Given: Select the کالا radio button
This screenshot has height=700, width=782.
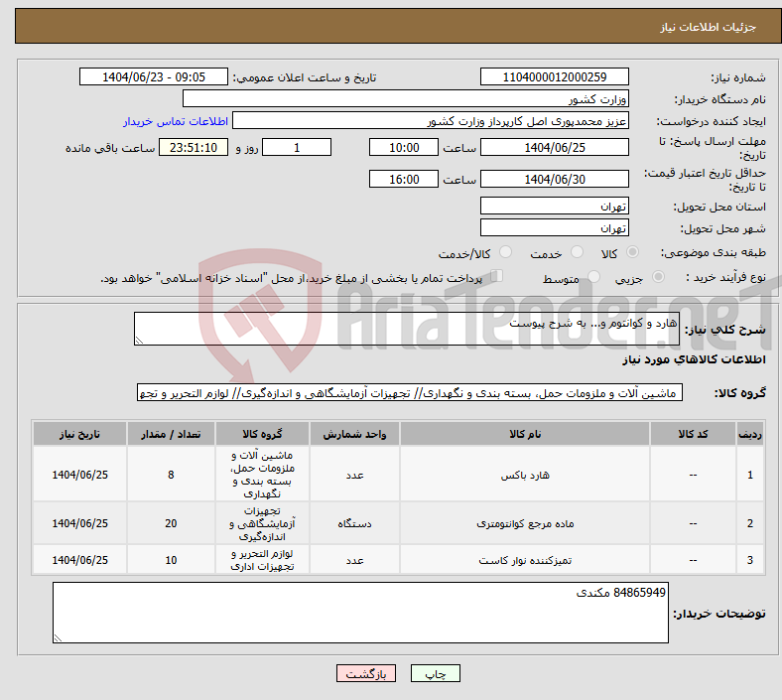Looking at the screenshot, I should coord(632,252).
